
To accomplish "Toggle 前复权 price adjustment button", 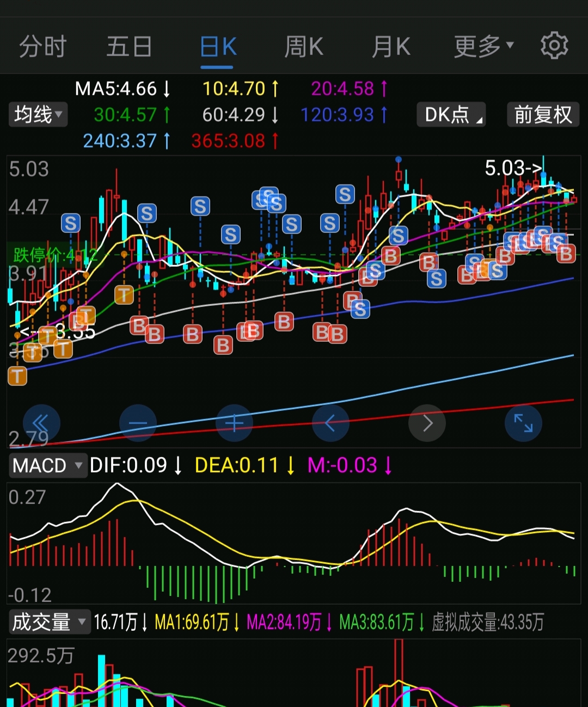I will [x=543, y=114].
